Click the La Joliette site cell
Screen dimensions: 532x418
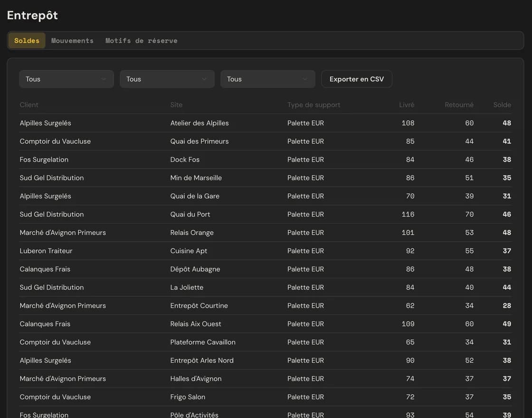click(187, 287)
